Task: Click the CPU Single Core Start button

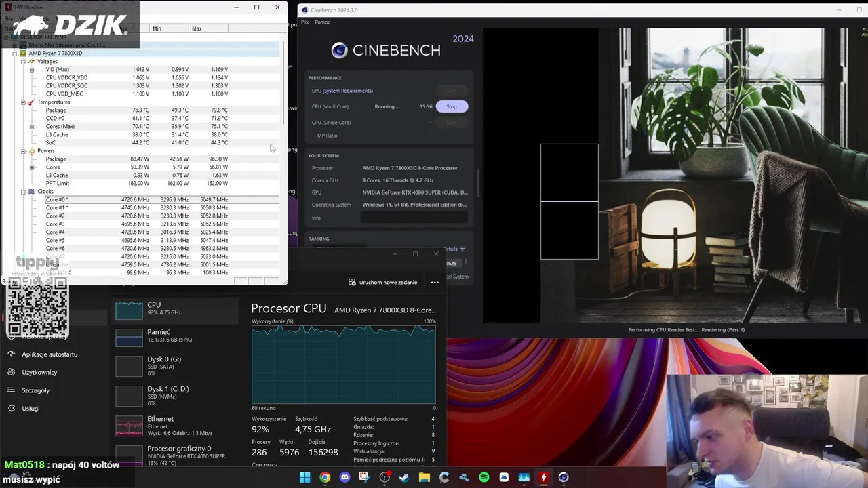Action: pyautogui.click(x=452, y=123)
